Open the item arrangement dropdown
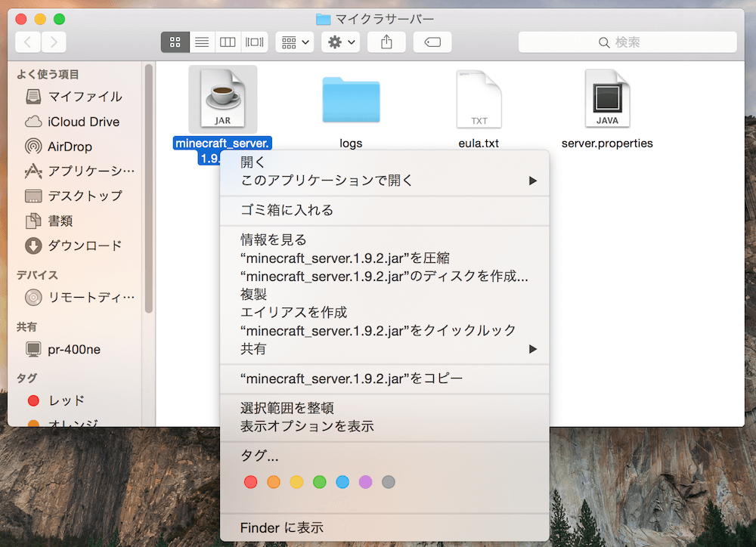This screenshot has width=756, height=547. pyautogui.click(x=294, y=42)
